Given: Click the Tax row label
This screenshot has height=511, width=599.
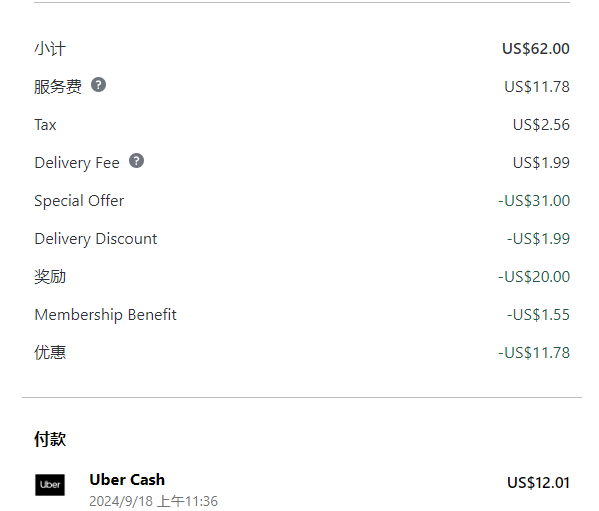Looking at the screenshot, I should click(x=45, y=125).
